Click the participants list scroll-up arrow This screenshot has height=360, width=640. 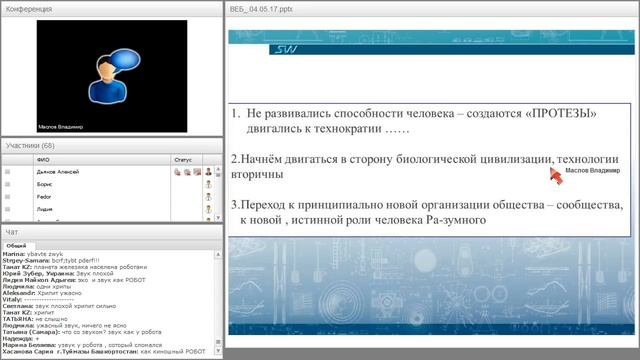[x=218, y=169]
